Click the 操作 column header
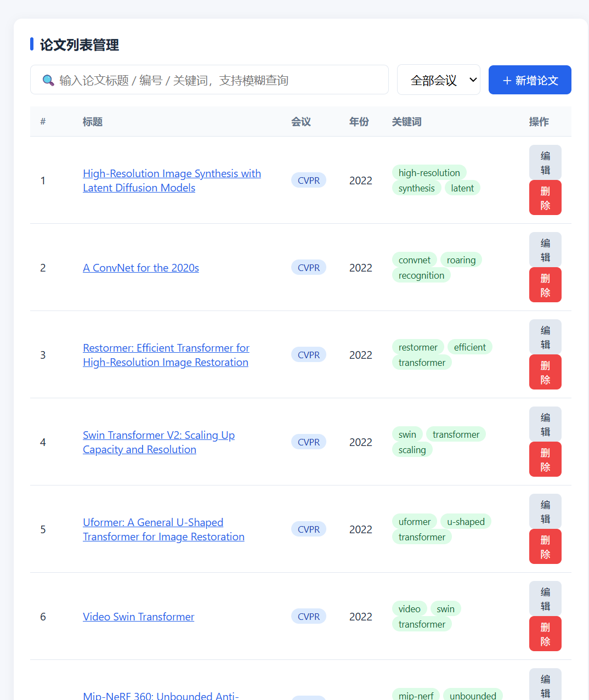 (539, 122)
